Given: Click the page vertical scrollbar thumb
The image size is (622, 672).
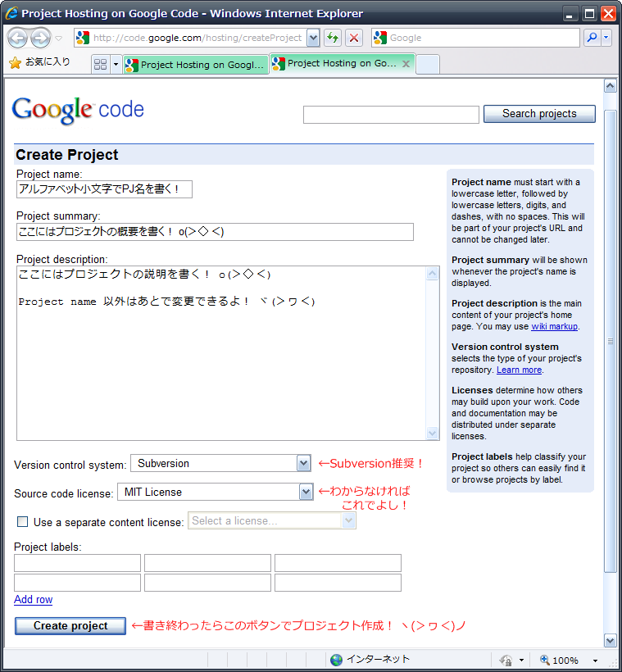Looking at the screenshot, I should (610, 341).
